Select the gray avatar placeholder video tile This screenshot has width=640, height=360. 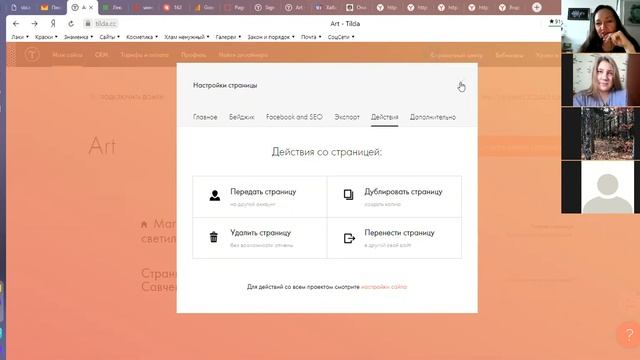point(601,187)
